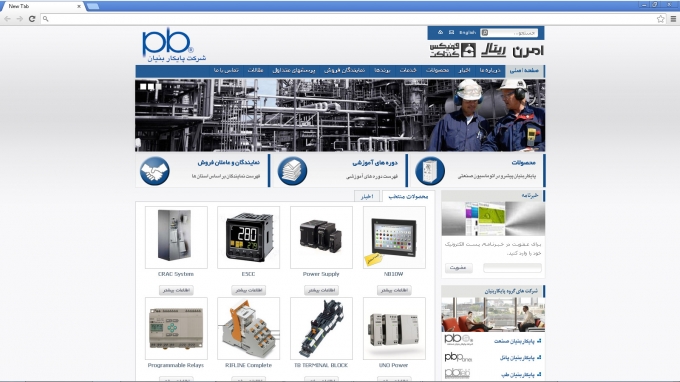The width and height of the screenshot is (680, 382).
Task: Switch language via the English link
Action: (x=468, y=33)
